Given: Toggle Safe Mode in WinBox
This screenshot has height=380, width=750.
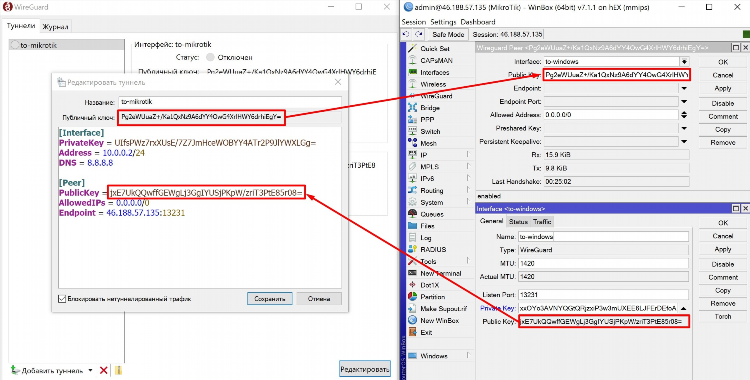Looking at the screenshot, I should [x=448, y=34].
